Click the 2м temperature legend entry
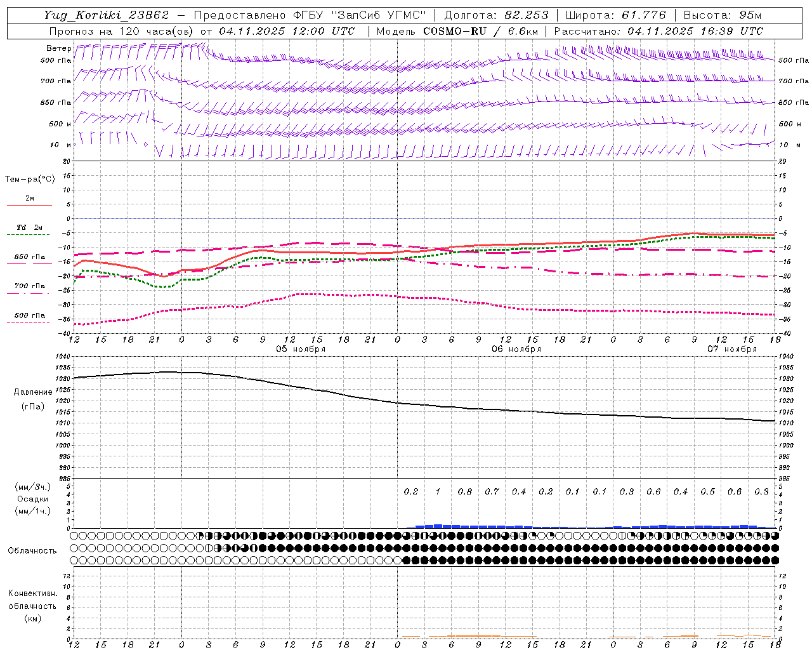 pos(30,198)
